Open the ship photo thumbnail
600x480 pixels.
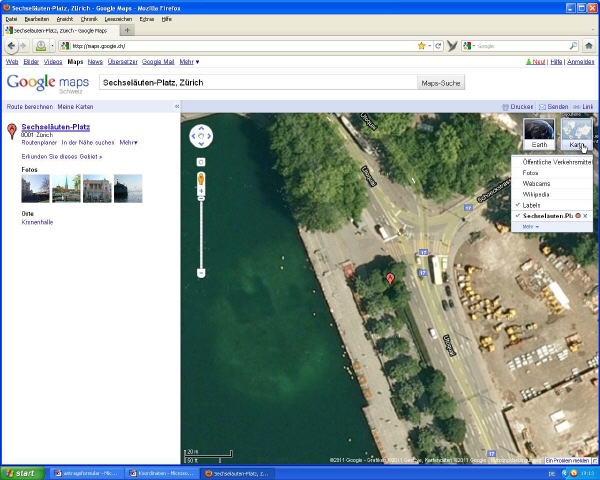[x=128, y=188]
